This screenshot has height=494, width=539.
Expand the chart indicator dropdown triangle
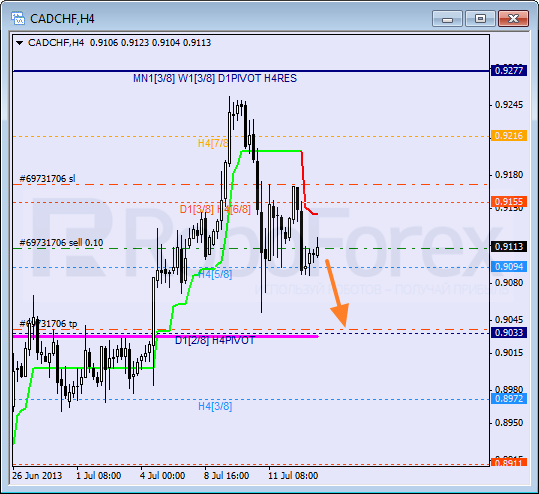pyautogui.click(x=20, y=43)
